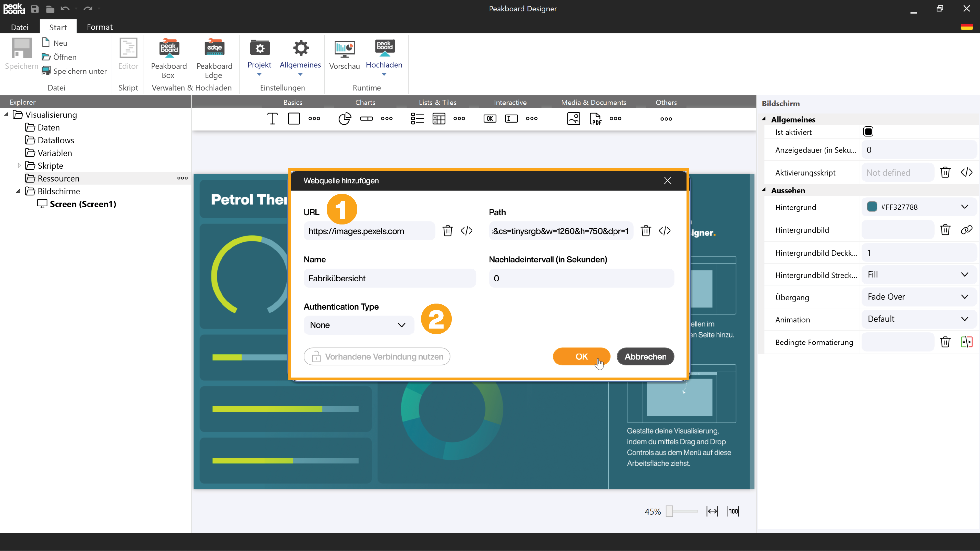The height and width of the screenshot is (551, 980).
Task: Click the save icon in title bar
Action: (x=35, y=9)
